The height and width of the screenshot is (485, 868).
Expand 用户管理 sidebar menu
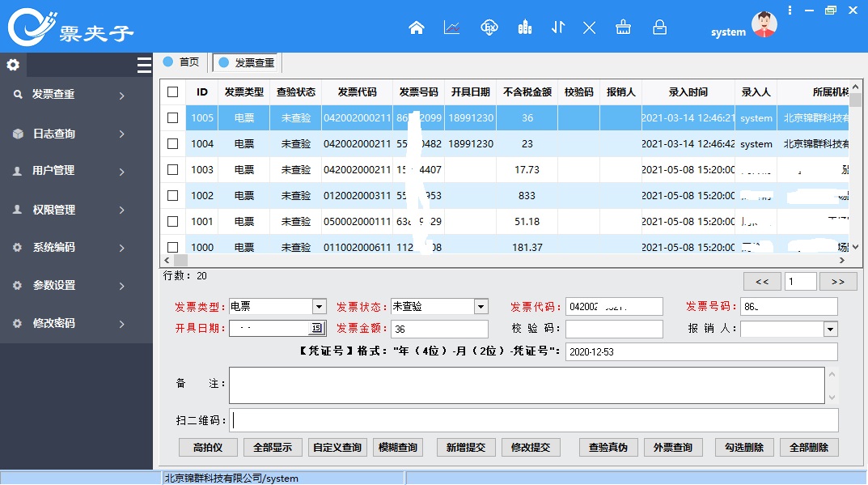click(76, 171)
